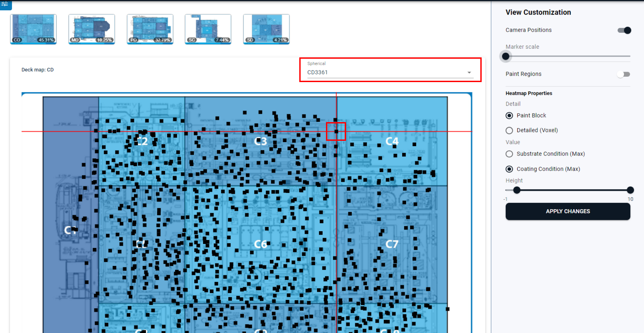Select the SD deck thumbnail
Screen dimensions: 644x333
266,29
